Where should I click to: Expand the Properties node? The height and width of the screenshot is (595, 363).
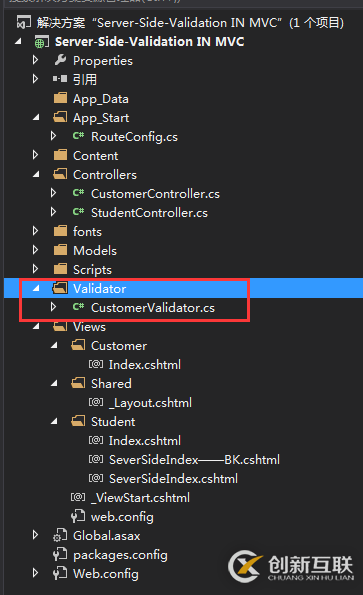[x=35, y=60]
